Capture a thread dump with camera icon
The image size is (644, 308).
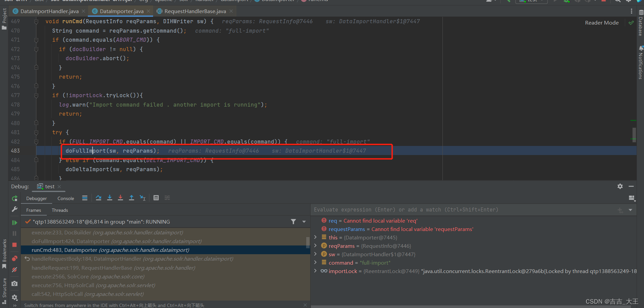point(14,284)
